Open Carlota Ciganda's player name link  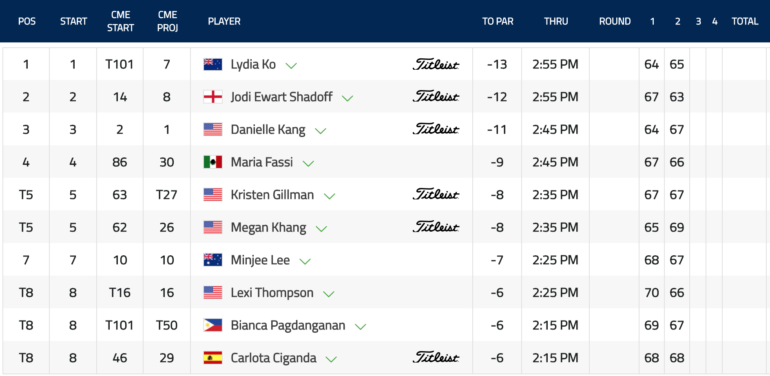274,358
